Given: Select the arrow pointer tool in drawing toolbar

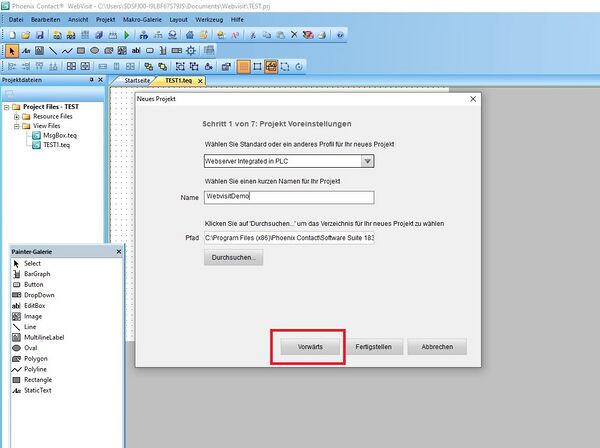Looking at the screenshot, I should point(10,50).
